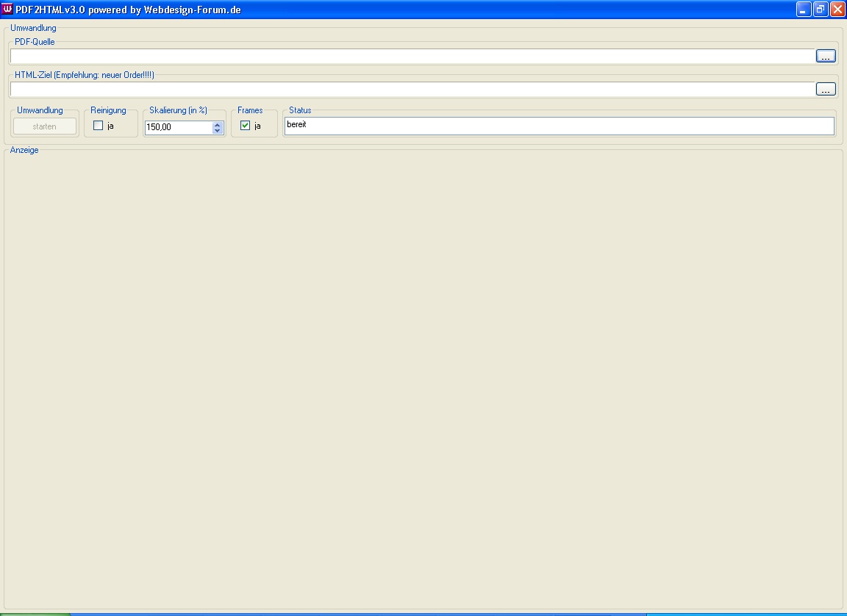
Task: Minimize the PDF2HTML window
Action: (x=804, y=10)
